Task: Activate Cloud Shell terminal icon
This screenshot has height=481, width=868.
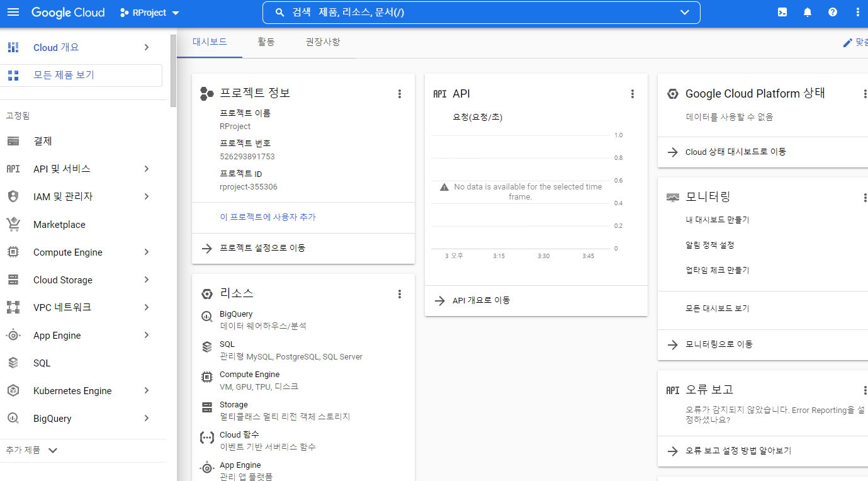Action: pos(782,13)
